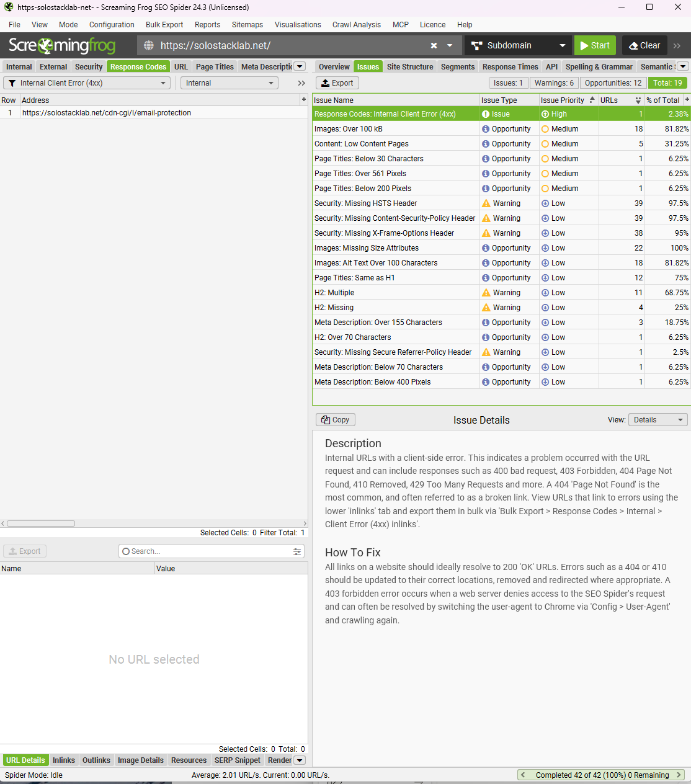
Task: Filter by Warnings: 6
Action: point(554,83)
